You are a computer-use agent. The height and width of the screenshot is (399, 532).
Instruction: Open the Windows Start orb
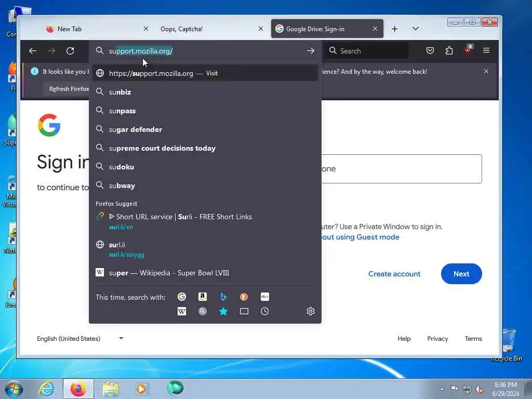pyautogui.click(x=14, y=389)
